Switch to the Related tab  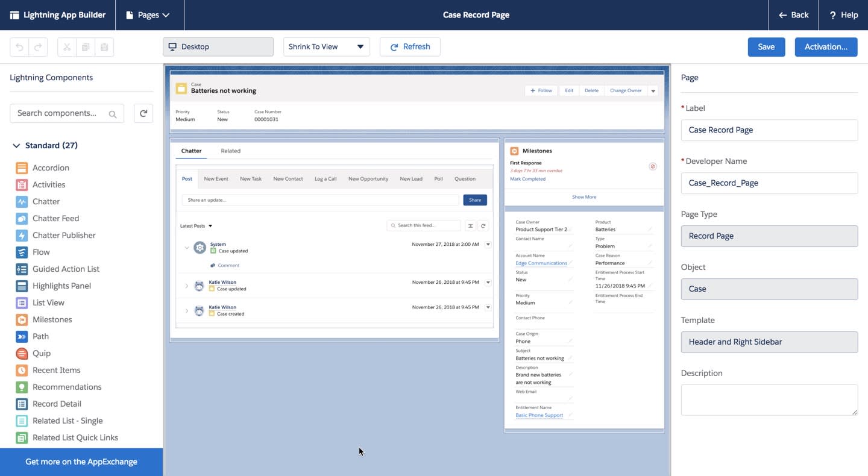click(230, 151)
